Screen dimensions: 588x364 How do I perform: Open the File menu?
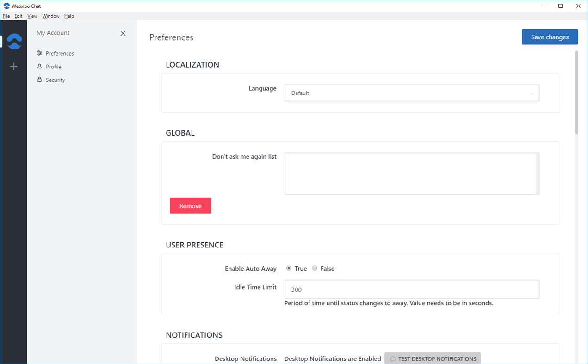pos(6,16)
